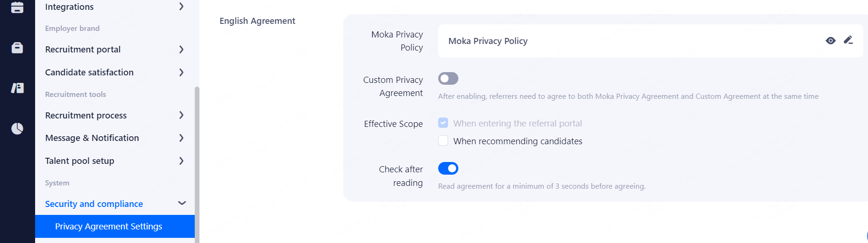Enable the Custom Privacy Agreement switch
The image size is (868, 243).
click(448, 79)
